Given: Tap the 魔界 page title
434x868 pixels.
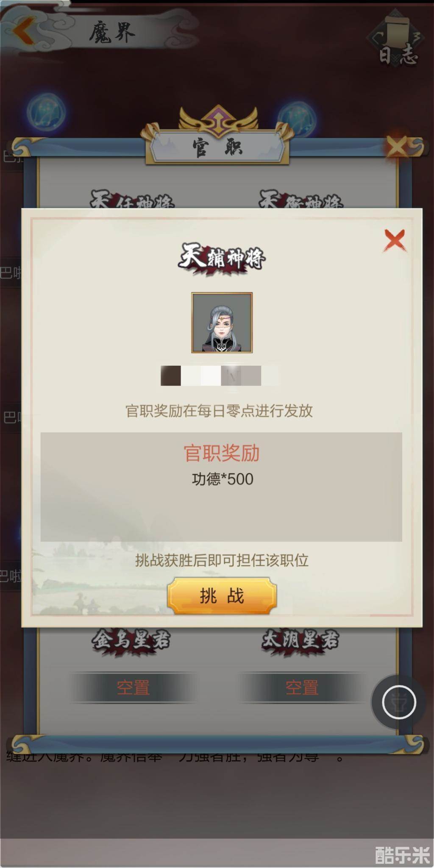Looking at the screenshot, I should (112, 33).
